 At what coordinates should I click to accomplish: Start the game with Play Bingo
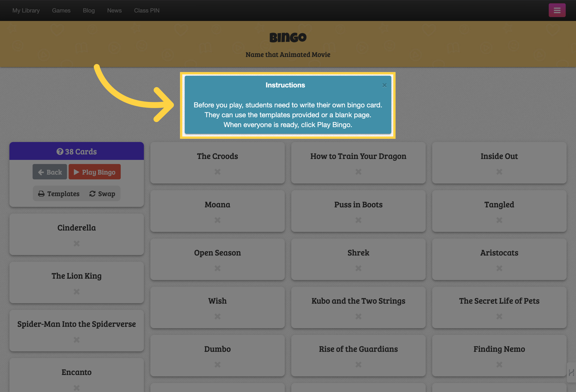[x=95, y=172]
